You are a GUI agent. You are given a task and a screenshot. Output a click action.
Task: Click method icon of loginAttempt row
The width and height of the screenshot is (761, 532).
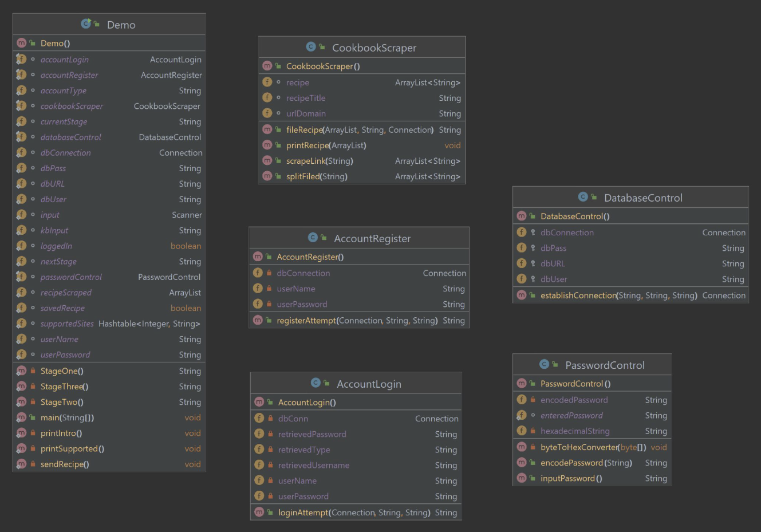(259, 512)
